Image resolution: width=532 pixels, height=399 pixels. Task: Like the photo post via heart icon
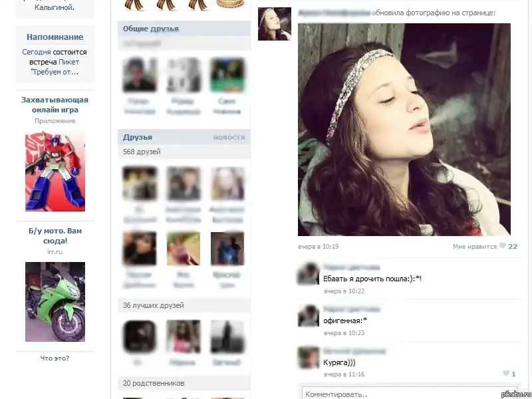(x=503, y=246)
